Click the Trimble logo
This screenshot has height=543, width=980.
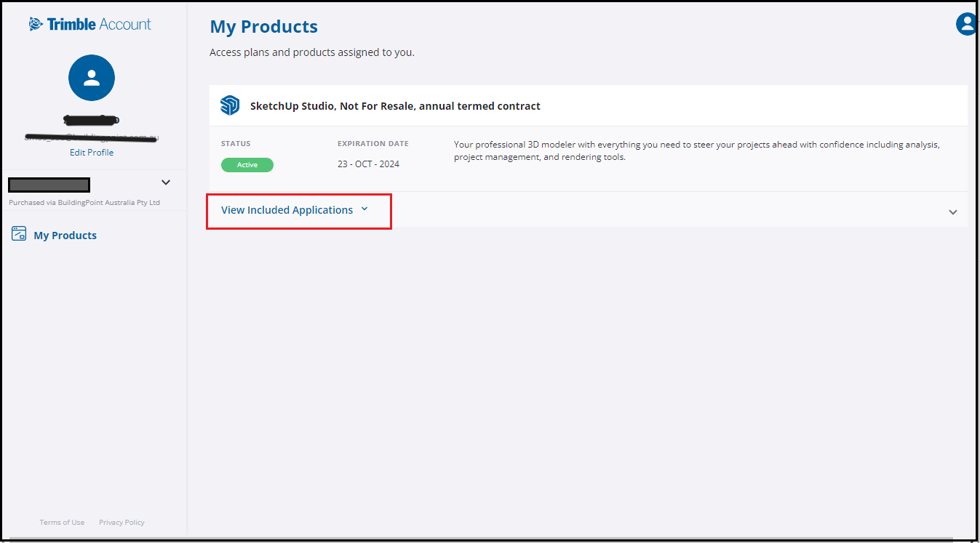(x=89, y=23)
